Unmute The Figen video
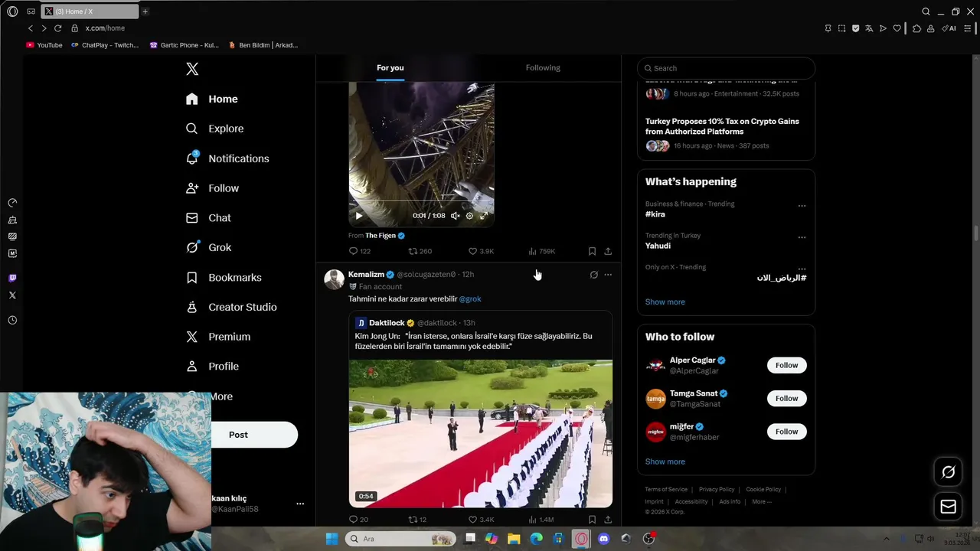This screenshot has height=551, width=980. (455, 216)
